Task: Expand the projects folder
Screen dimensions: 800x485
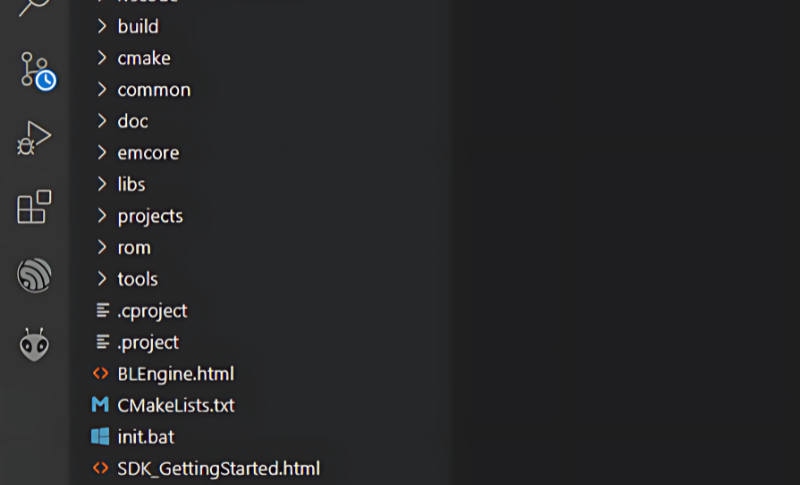Action: tap(150, 216)
